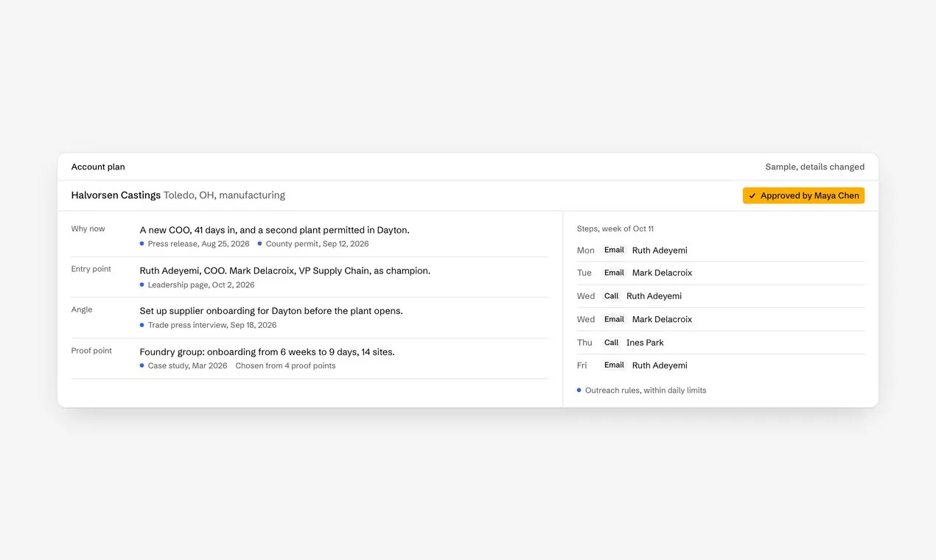Click "Chosen from 4 proof points" note
This screenshot has width=936, height=560.
point(285,365)
